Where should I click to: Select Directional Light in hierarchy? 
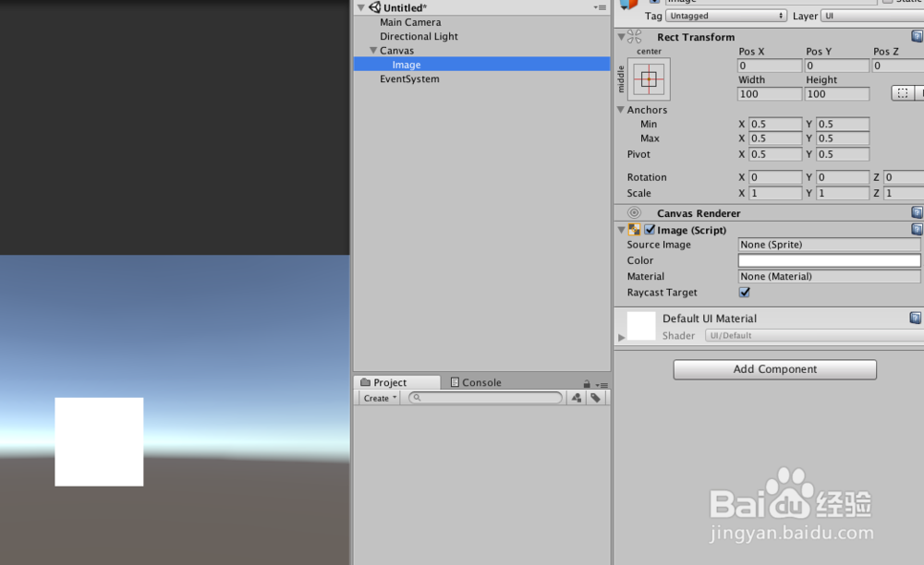tap(419, 37)
